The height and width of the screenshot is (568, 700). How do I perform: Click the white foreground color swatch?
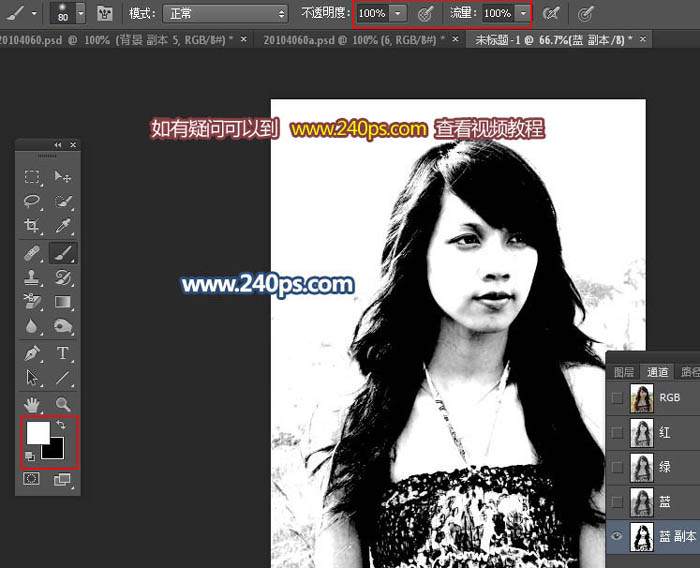pos(37,432)
